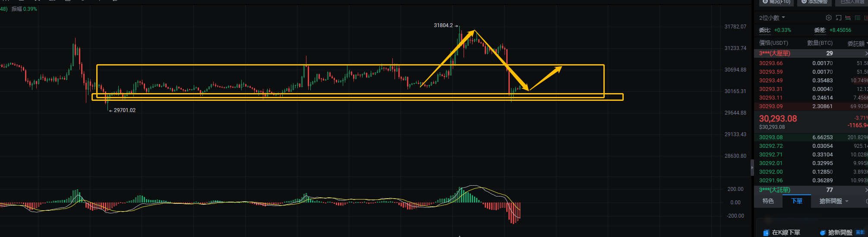The image size is (868, 237).
Task: Click the 委差 label
Action: [x=820, y=30]
